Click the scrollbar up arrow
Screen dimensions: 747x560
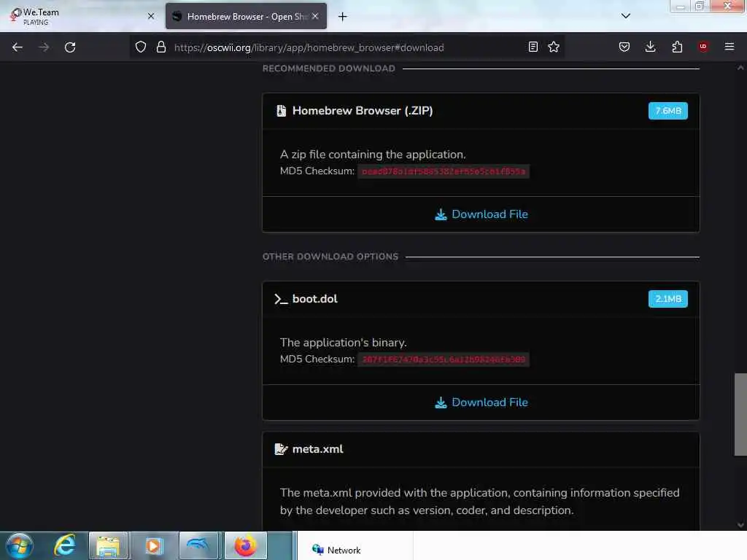pyautogui.click(x=740, y=68)
